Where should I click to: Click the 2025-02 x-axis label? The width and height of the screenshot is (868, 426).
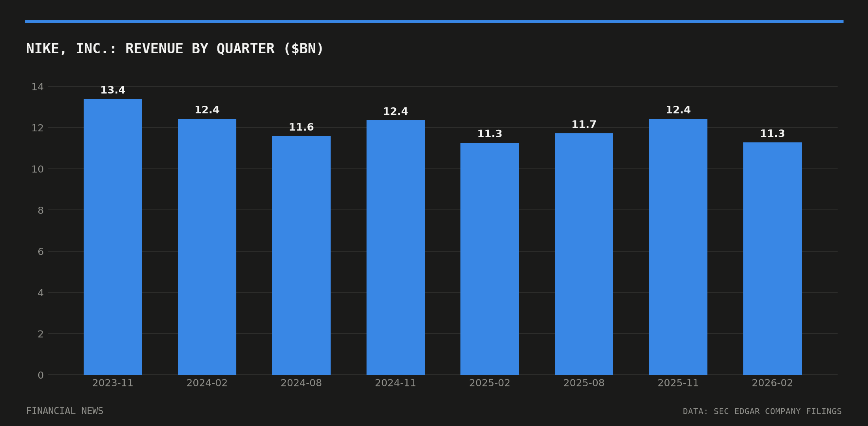490,383
